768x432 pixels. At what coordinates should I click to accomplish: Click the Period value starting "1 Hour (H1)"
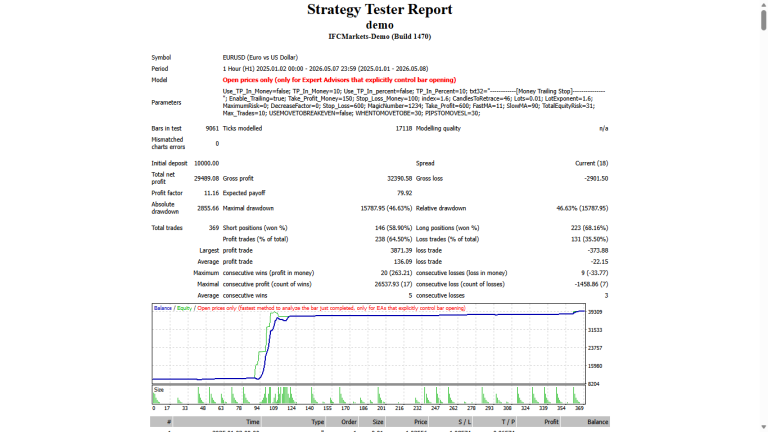325,69
